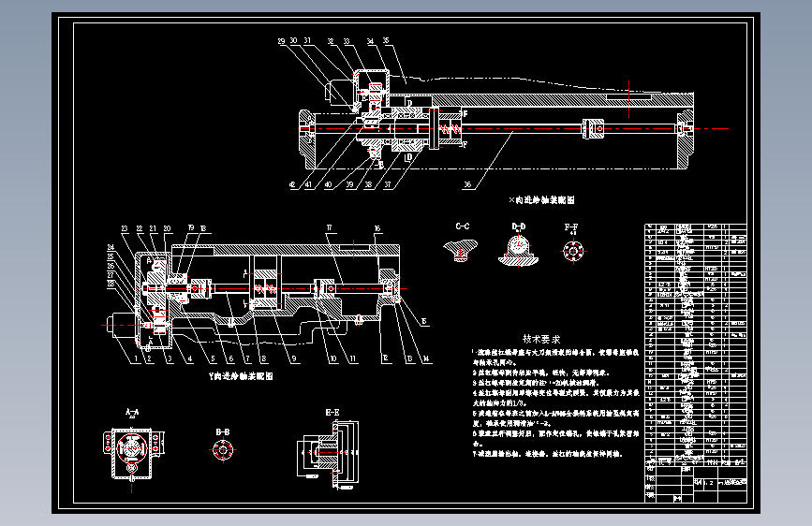Click part balloon number 29
812x526 pixels.
281,41
